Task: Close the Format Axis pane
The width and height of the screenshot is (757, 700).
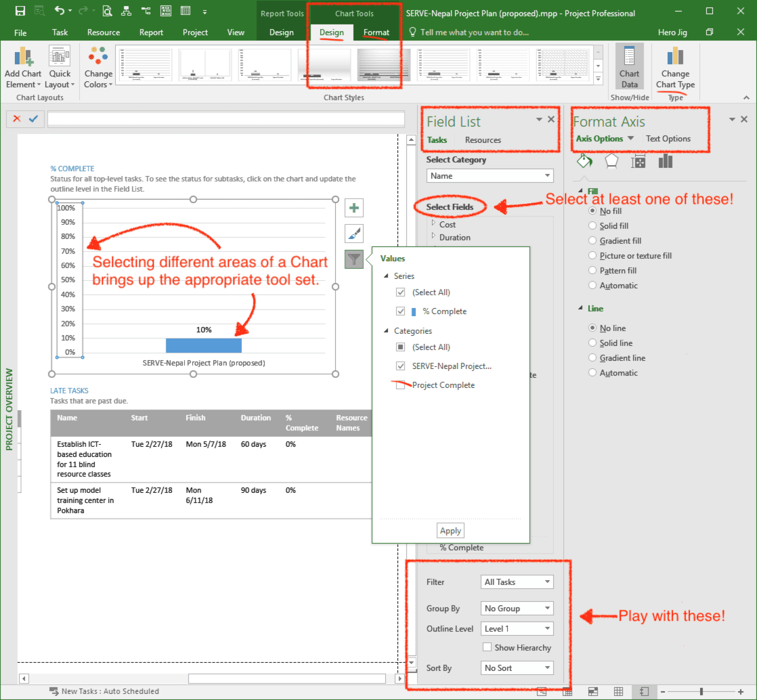Action: point(744,119)
